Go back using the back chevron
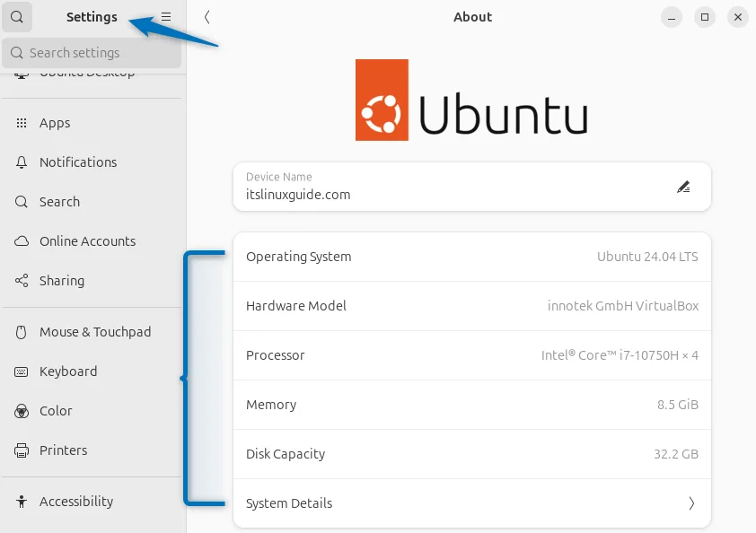Screen dimensions: 756x533 207,17
